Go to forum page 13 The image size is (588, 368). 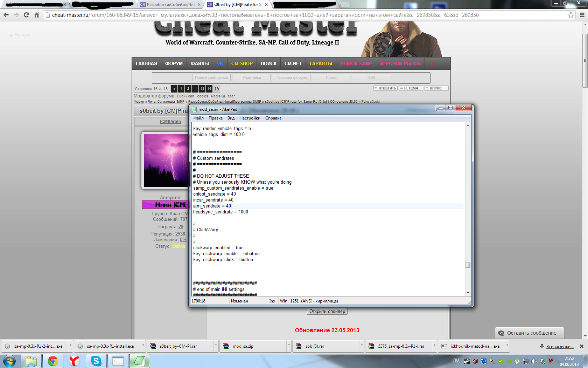[202, 89]
